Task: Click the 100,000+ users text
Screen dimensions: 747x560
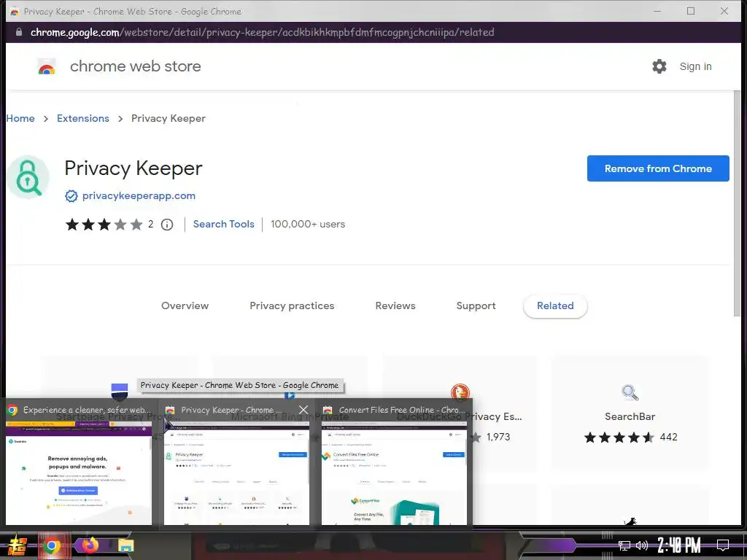Action: pyautogui.click(x=308, y=225)
